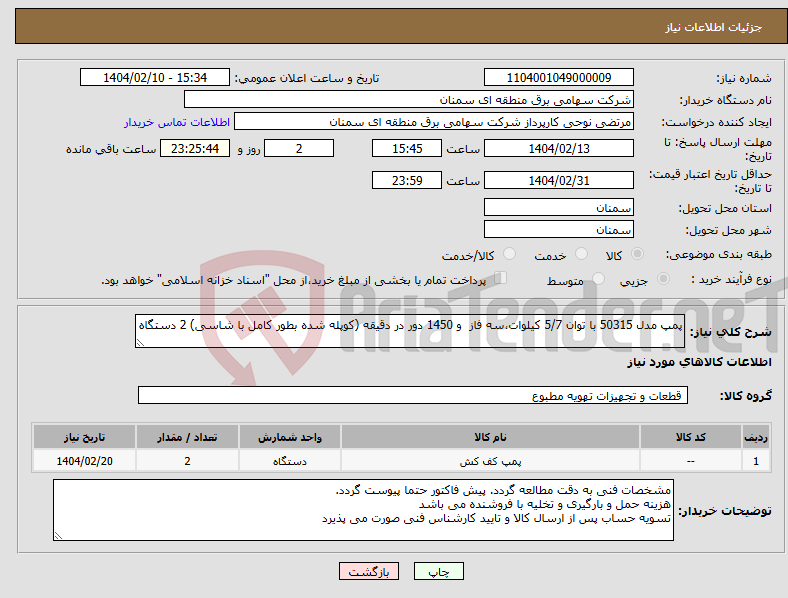Image resolution: width=788 pixels, height=598 pixels.
Task: Click the item code cell showing --
Action: [x=691, y=461]
